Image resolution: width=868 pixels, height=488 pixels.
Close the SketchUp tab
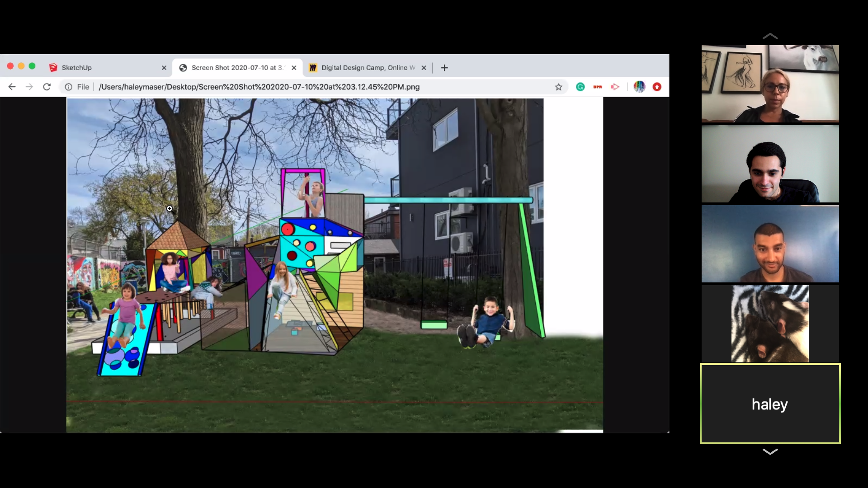point(164,68)
